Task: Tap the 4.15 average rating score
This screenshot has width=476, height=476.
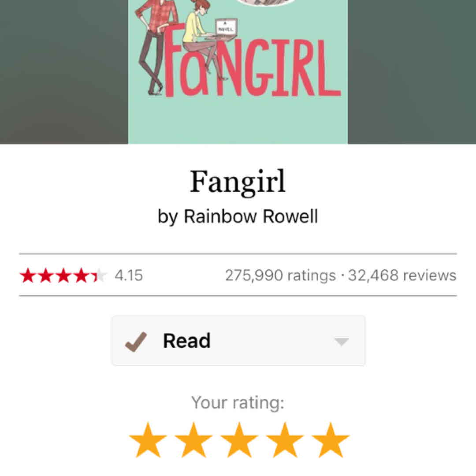Action: click(129, 275)
